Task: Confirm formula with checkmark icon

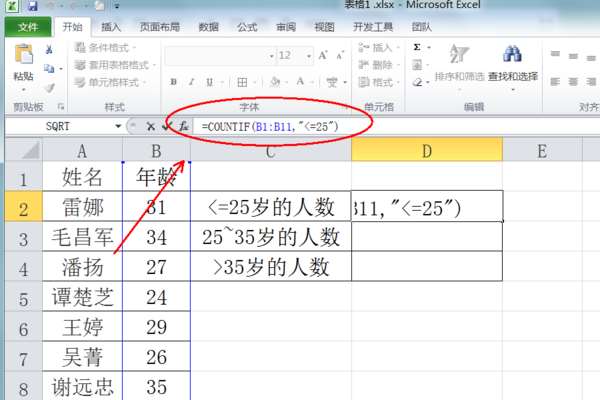Action: [x=166, y=126]
